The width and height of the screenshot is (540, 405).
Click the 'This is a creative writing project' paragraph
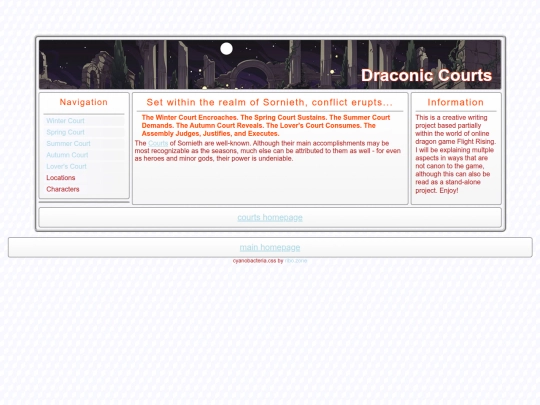point(456,154)
